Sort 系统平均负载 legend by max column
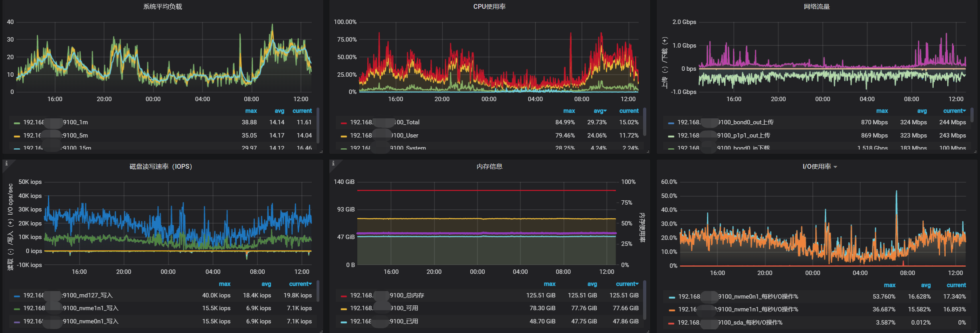 pos(251,111)
